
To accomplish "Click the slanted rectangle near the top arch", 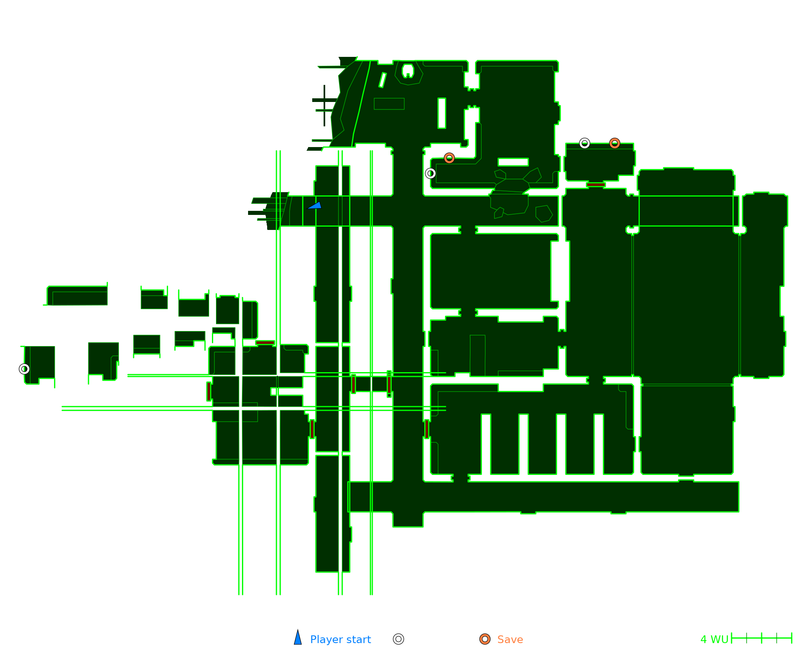I will pyautogui.click(x=382, y=80).
